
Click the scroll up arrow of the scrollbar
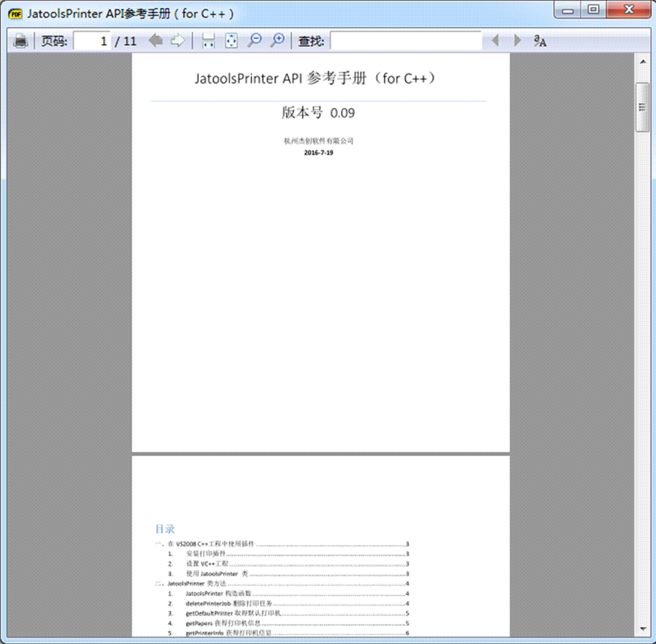click(643, 62)
